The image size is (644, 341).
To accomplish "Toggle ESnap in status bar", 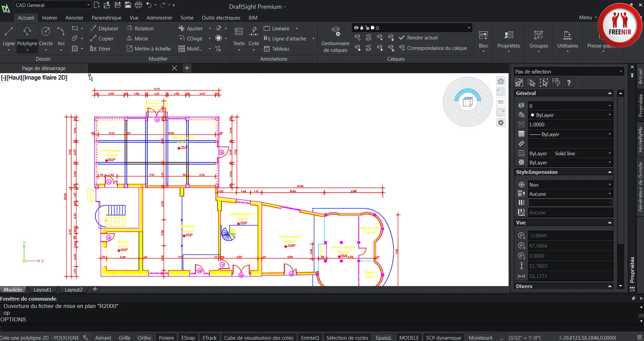I will [188, 338].
